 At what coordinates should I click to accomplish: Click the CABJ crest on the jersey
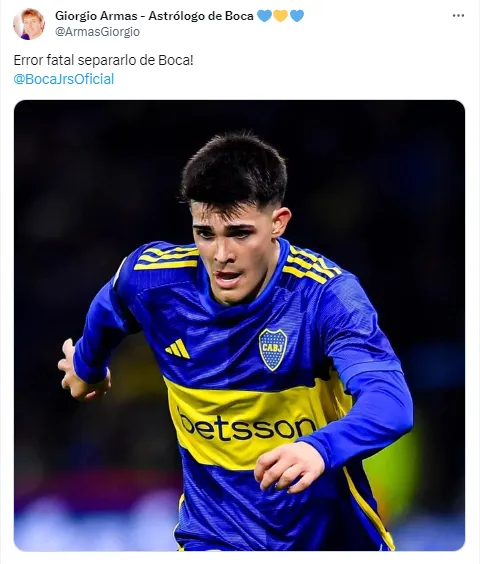[x=273, y=349]
